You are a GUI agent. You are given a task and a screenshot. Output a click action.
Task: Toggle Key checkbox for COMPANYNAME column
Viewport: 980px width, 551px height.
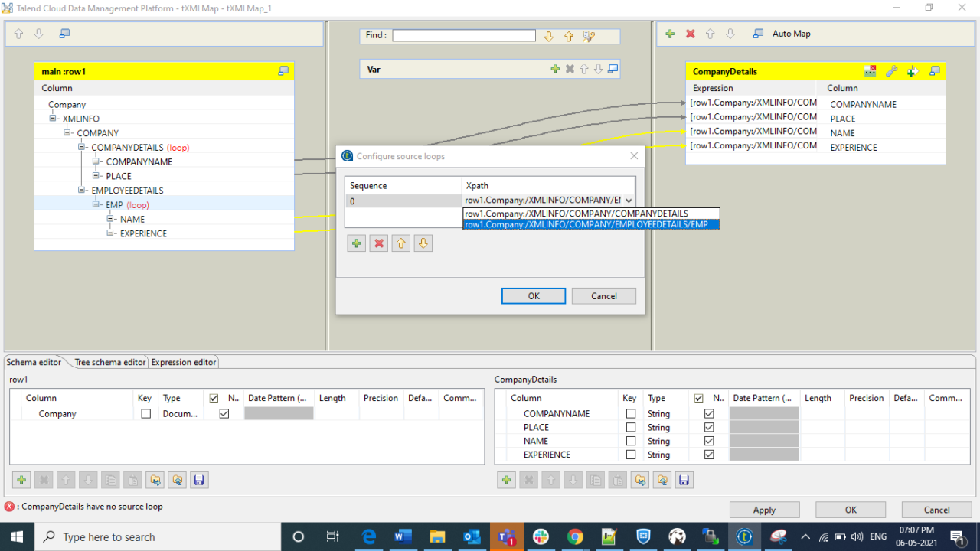[x=631, y=414]
